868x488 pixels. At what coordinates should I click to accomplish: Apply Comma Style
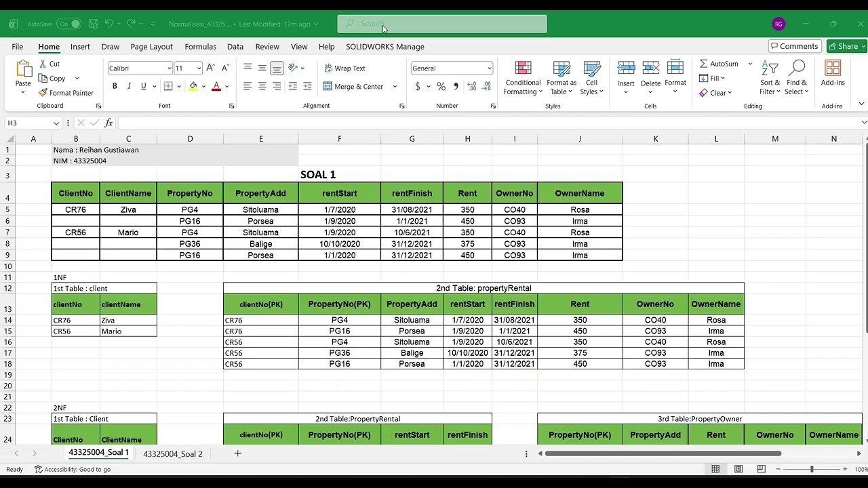(456, 86)
